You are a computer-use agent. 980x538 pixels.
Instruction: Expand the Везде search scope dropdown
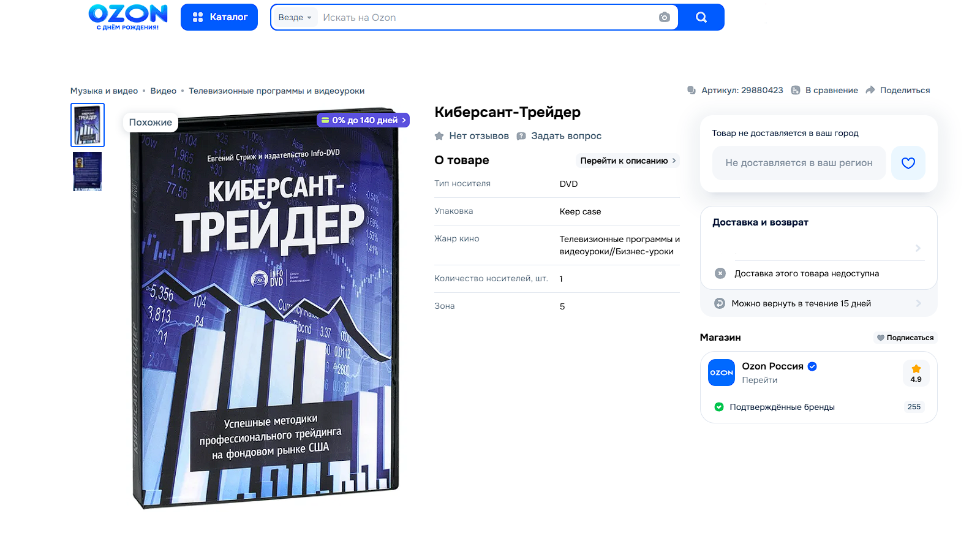pyautogui.click(x=295, y=17)
